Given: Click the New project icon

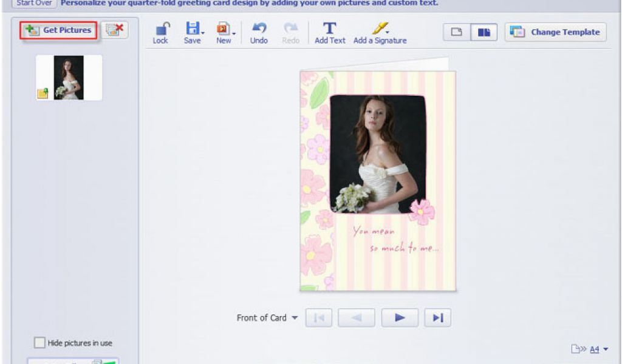Looking at the screenshot, I should 223,29.
